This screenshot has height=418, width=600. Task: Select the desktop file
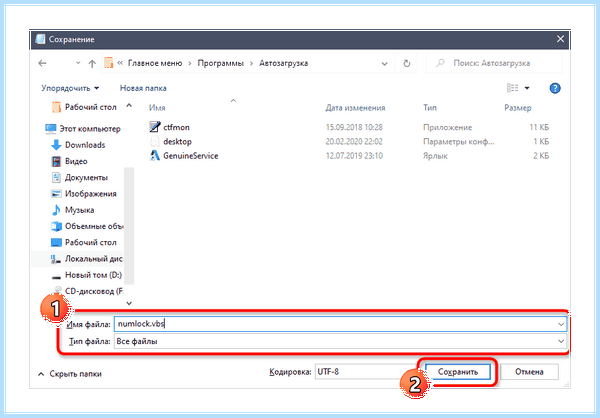coord(177,142)
